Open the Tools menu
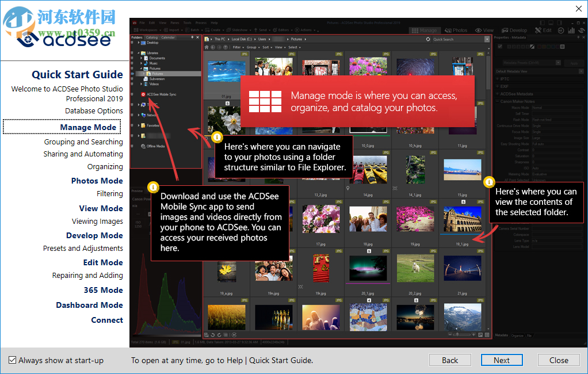588x374 pixels. (x=188, y=22)
